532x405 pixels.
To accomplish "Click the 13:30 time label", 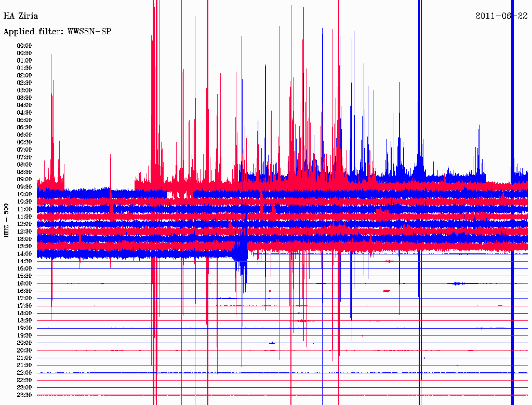I will [x=24, y=247].
